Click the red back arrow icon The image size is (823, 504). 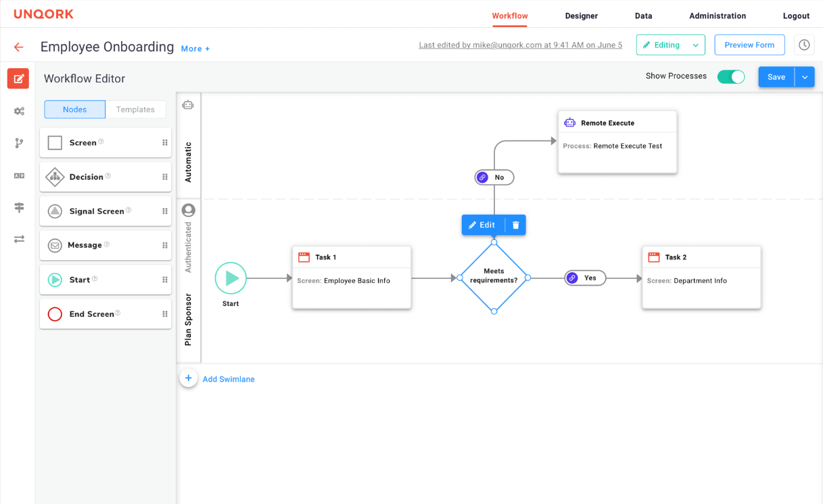click(19, 47)
